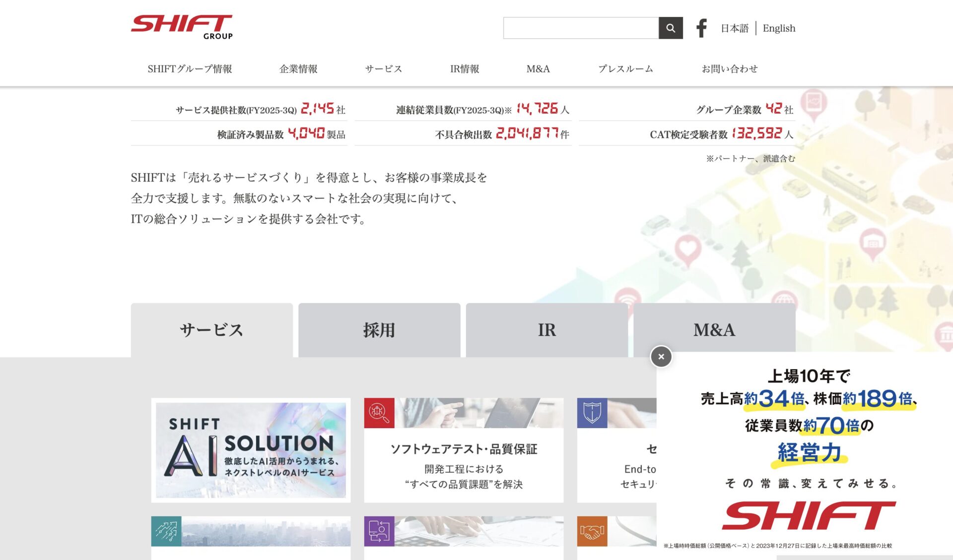Open IR情報 menu

465,69
